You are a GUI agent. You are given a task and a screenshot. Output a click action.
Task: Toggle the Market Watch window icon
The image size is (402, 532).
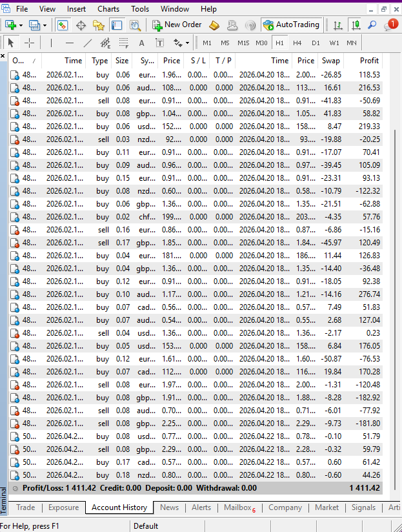pyautogui.click(x=63, y=25)
